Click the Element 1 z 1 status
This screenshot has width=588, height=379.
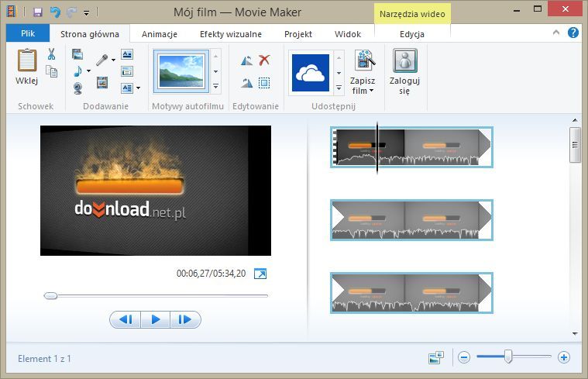click(44, 359)
